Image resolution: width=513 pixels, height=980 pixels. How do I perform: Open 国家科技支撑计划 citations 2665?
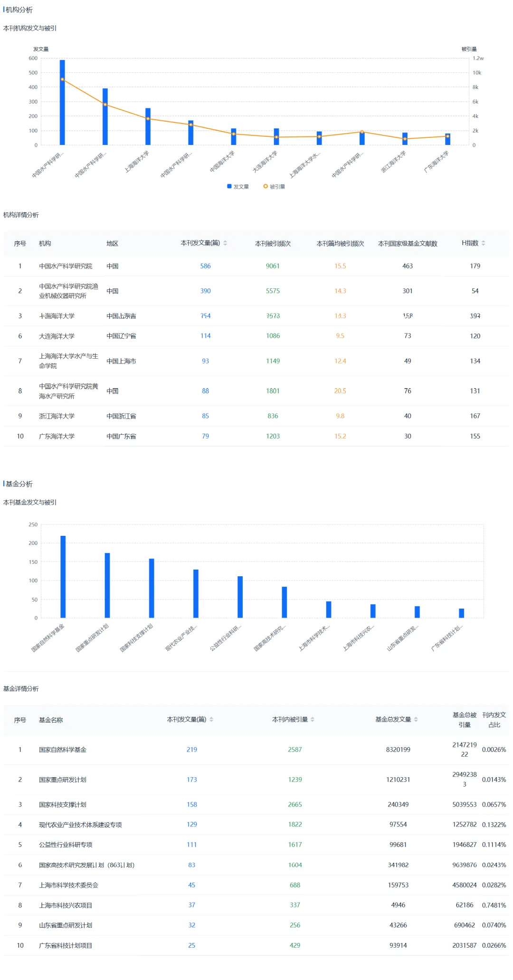[x=295, y=805]
